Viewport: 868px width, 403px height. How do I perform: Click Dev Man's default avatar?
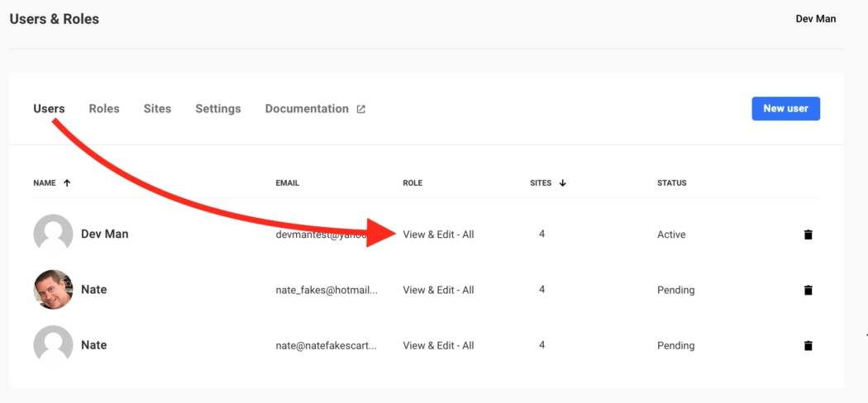pos(53,235)
